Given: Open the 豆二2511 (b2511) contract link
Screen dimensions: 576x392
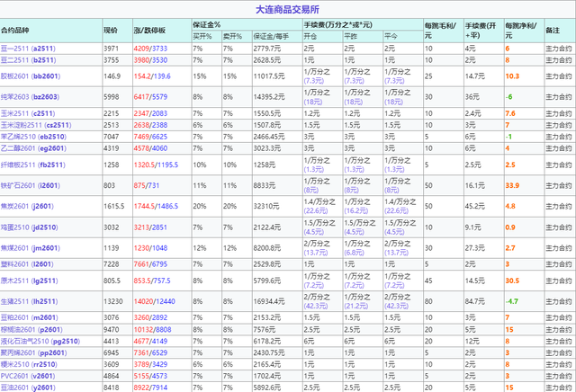Looking at the screenshot, I should click(x=28, y=60).
